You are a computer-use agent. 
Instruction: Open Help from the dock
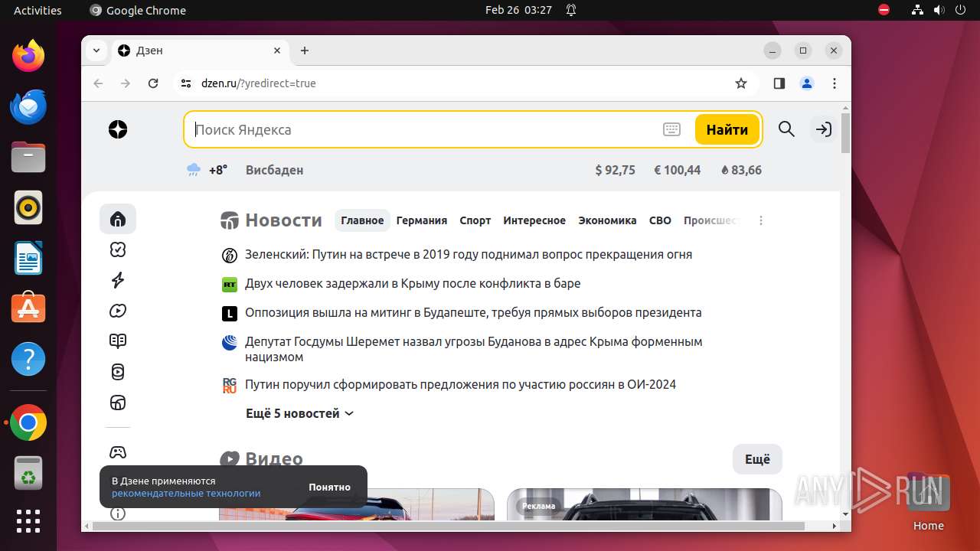point(28,359)
